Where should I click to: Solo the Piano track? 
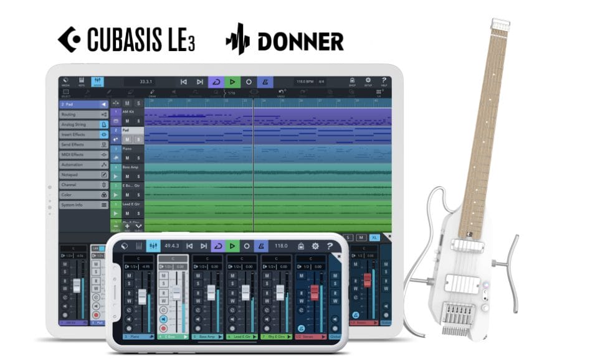tap(138, 158)
